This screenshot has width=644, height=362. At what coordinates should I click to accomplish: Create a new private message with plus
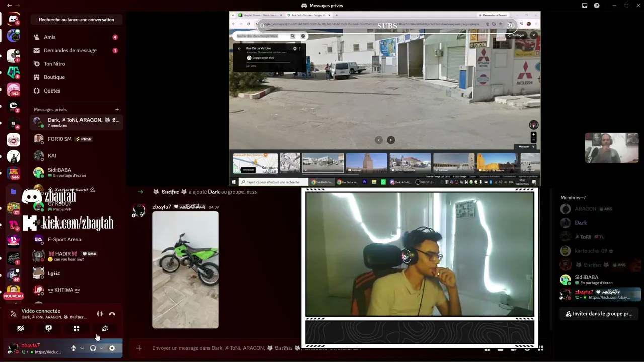coord(117,109)
